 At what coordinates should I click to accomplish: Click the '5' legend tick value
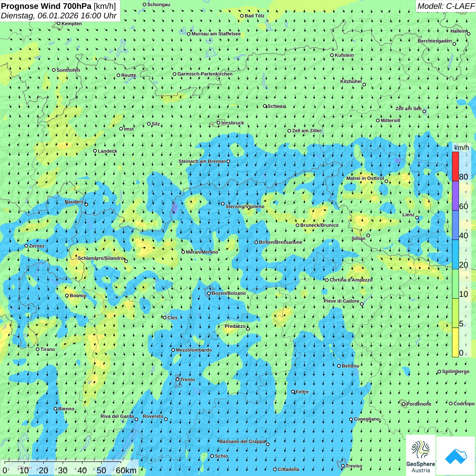pos(461,324)
